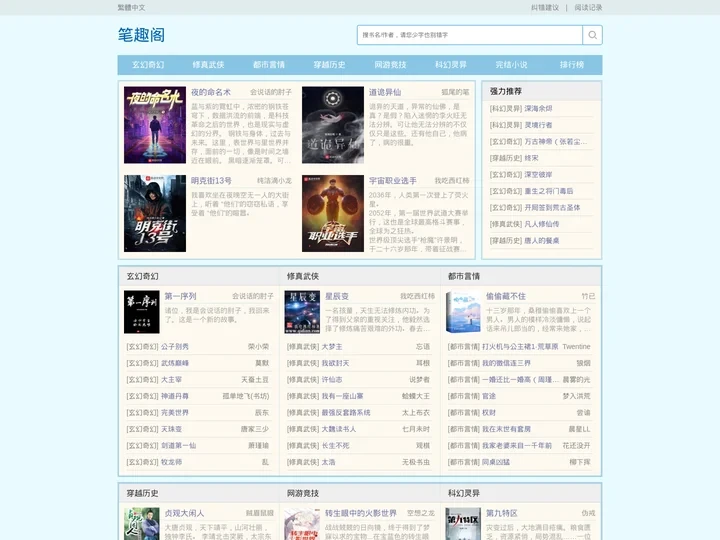Image resolution: width=720 pixels, height=540 pixels.
Task: Go to the 科幻灵异 navigation tab
Action: pyautogui.click(x=451, y=65)
